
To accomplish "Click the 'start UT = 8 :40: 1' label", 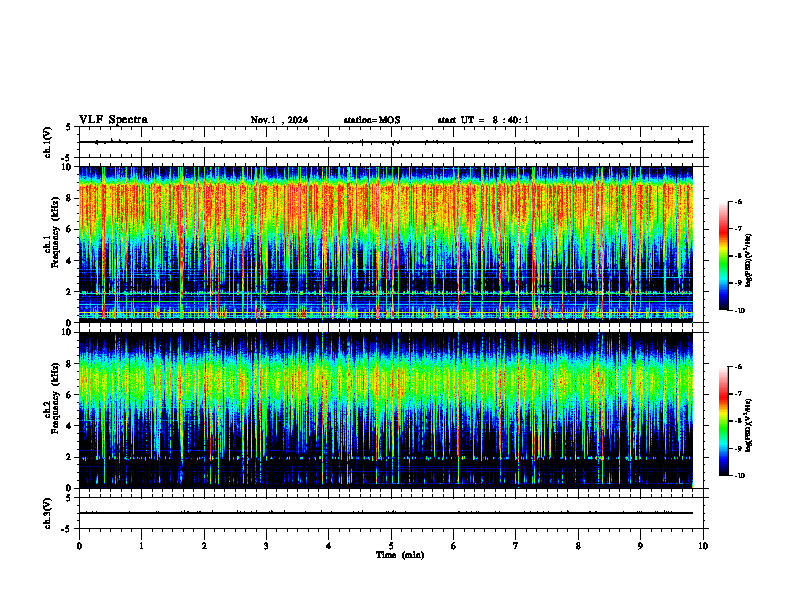I will [483, 120].
